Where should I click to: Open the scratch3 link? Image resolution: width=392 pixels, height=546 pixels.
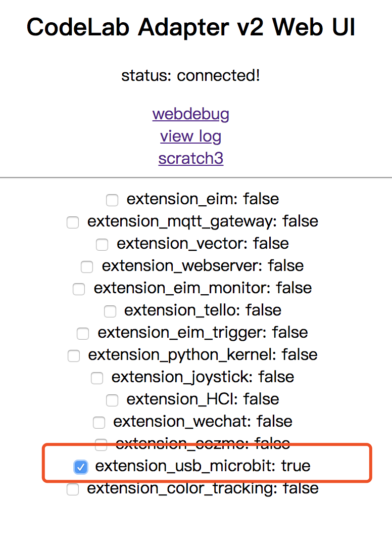pos(190,158)
